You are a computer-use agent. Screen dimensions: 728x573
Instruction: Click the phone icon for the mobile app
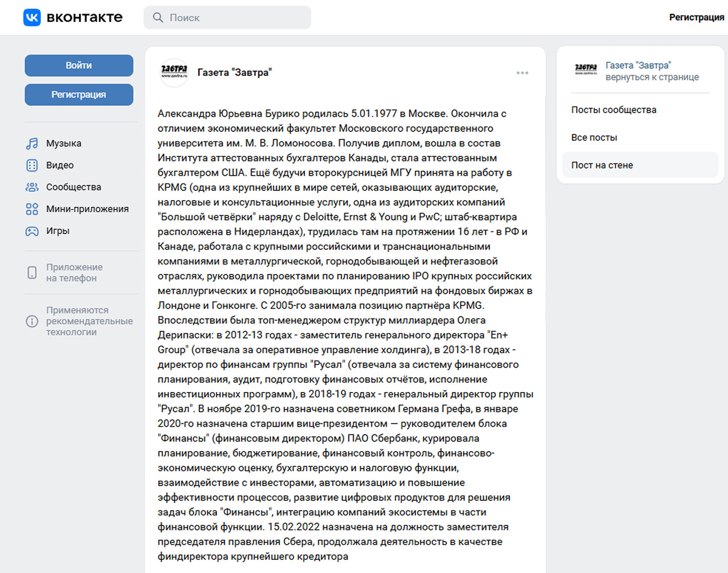click(32, 273)
